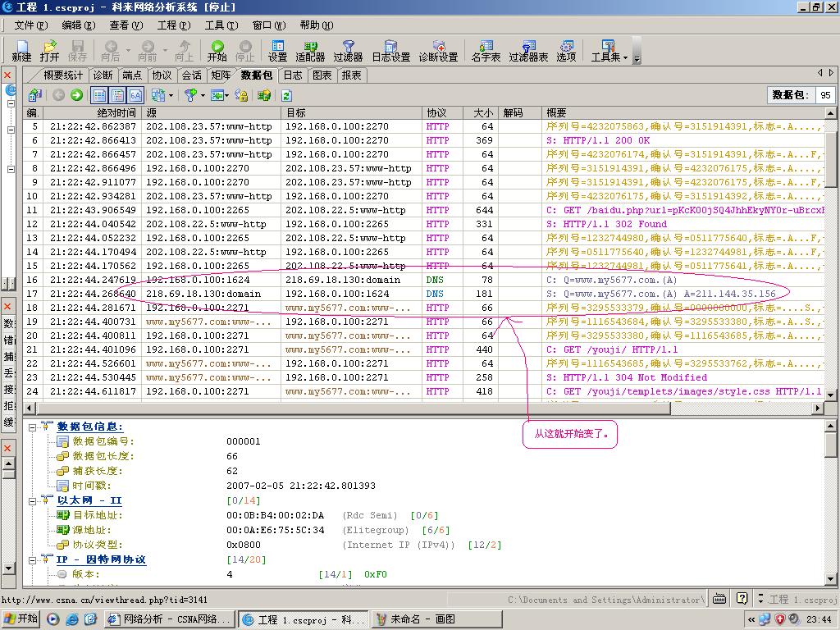
Task: Collapse the 数据包信息 tree node
Action: [x=33, y=427]
